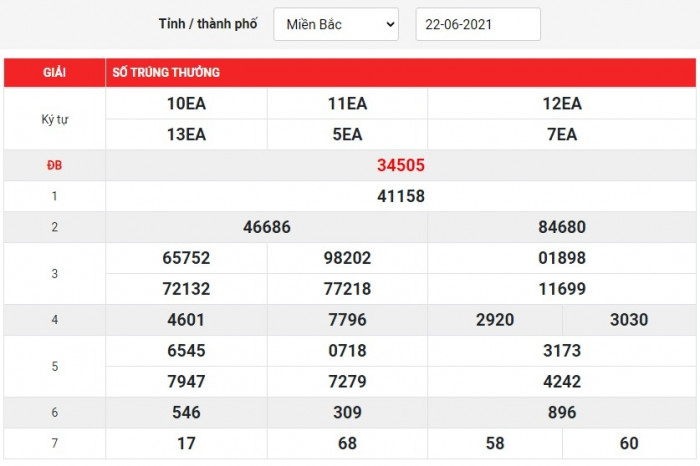Image resolution: width=700 pixels, height=466 pixels.
Task: Select fifth prize number 0718
Action: click(347, 351)
